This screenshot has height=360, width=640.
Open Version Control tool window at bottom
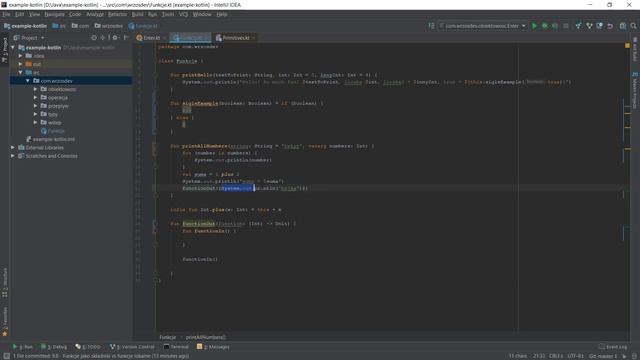click(x=132, y=347)
